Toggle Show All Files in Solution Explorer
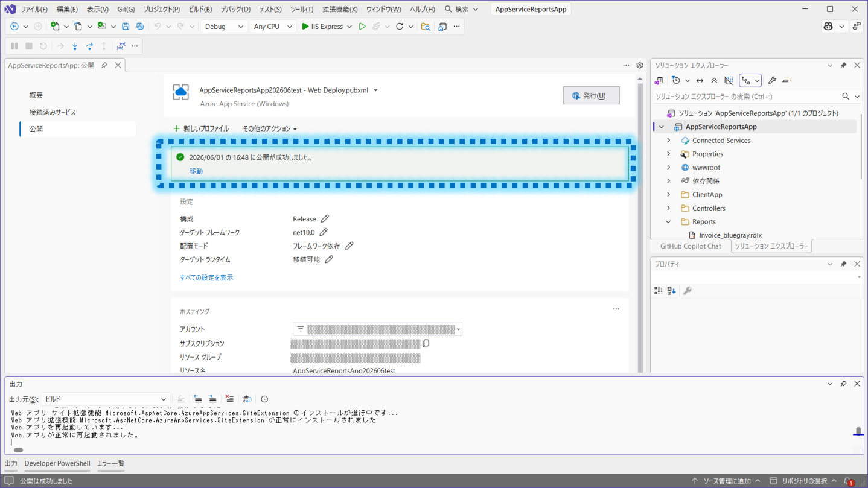The image size is (868, 488). [x=729, y=80]
